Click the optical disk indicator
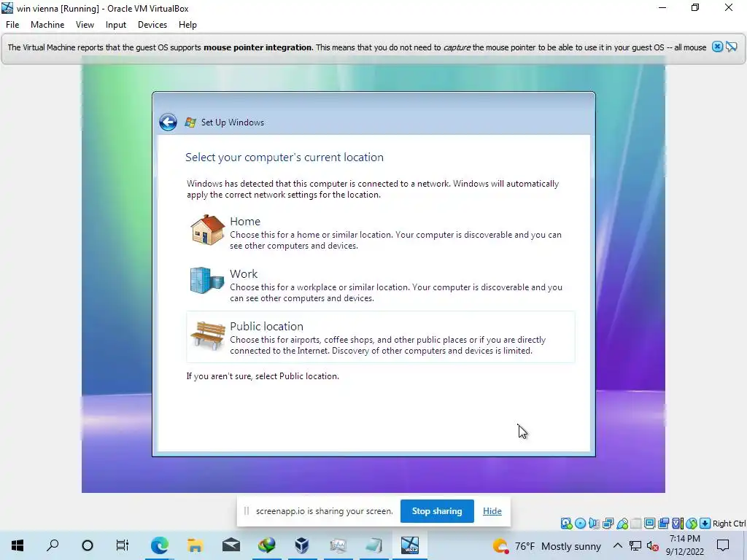747x560 pixels. (580, 524)
